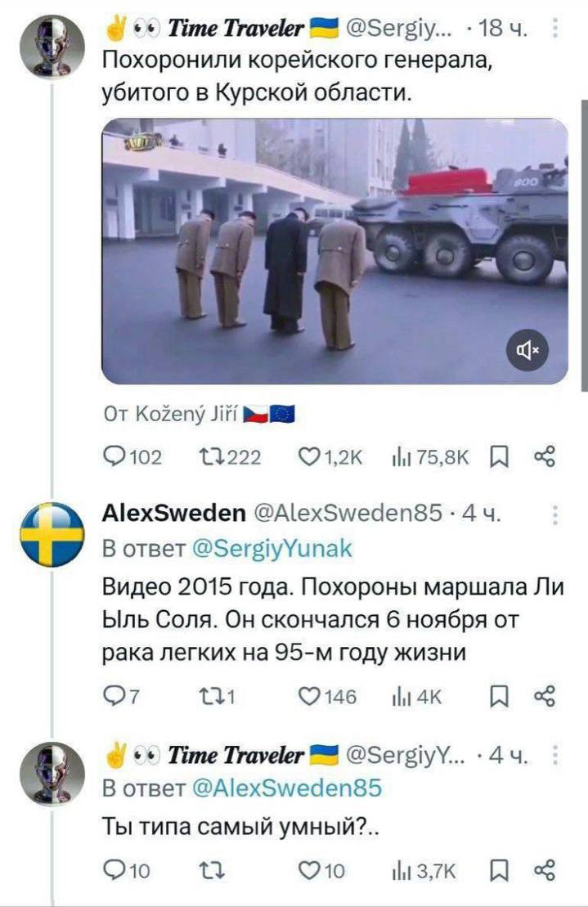This screenshot has height=907, width=588.
Task: Share the first Time Traveler tweet
Action: (544, 457)
